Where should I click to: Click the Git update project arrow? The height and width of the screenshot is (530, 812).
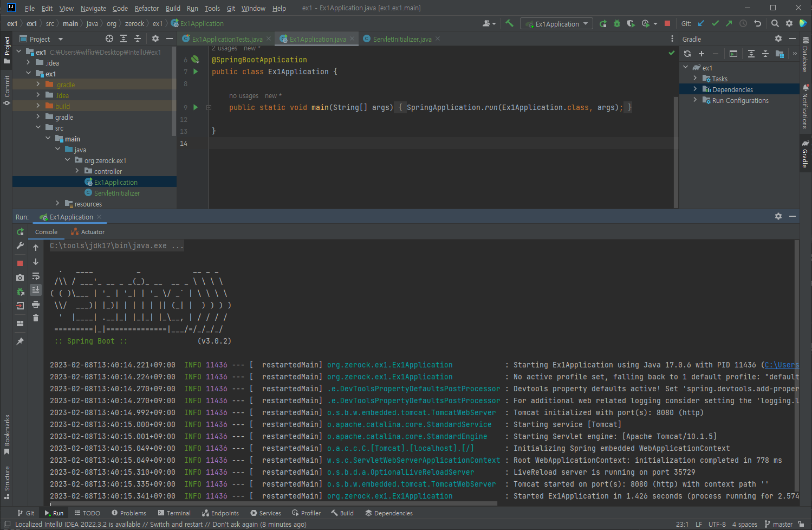(701, 23)
